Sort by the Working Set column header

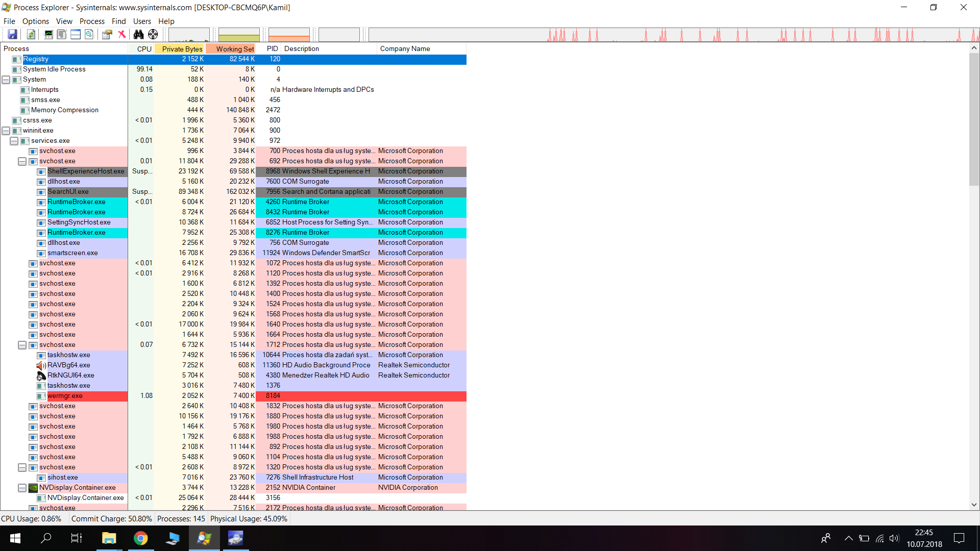pos(231,49)
